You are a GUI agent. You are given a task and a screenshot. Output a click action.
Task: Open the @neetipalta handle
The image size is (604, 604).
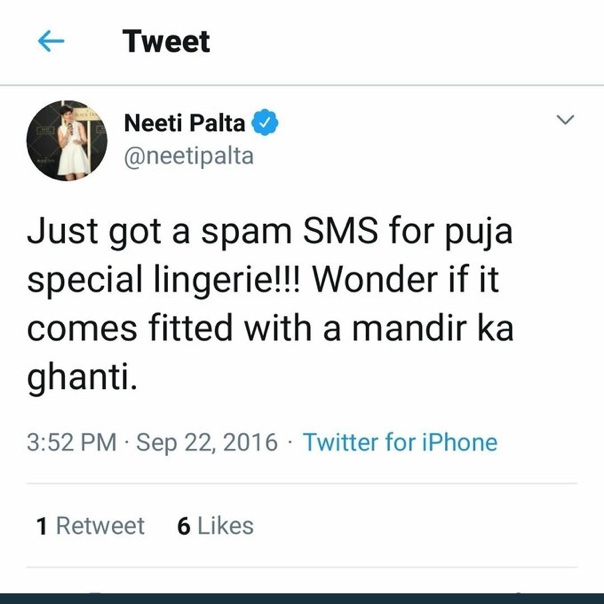(x=188, y=156)
